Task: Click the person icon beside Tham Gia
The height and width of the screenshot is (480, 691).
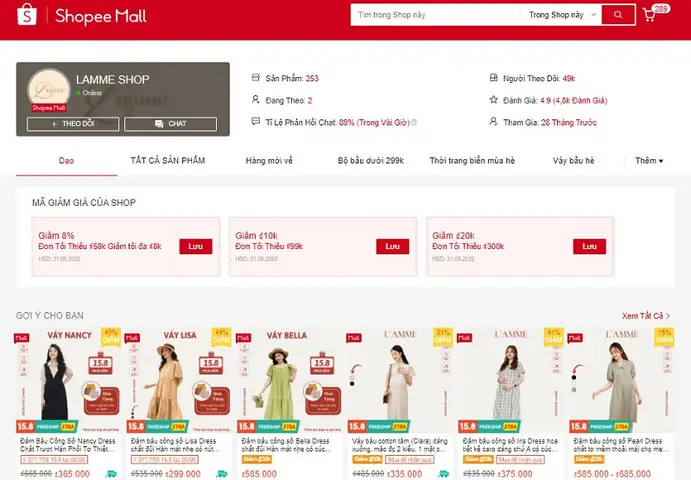Action: click(x=494, y=121)
